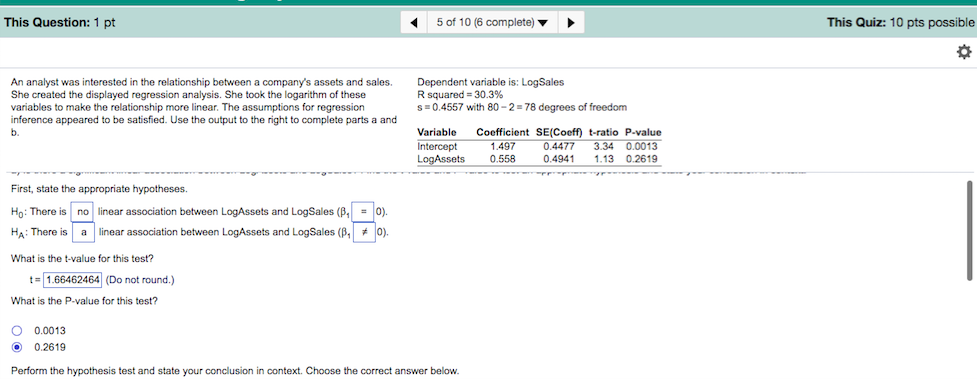Go to the previous question arrow
This screenshot has height=380, width=977.
pos(414,23)
